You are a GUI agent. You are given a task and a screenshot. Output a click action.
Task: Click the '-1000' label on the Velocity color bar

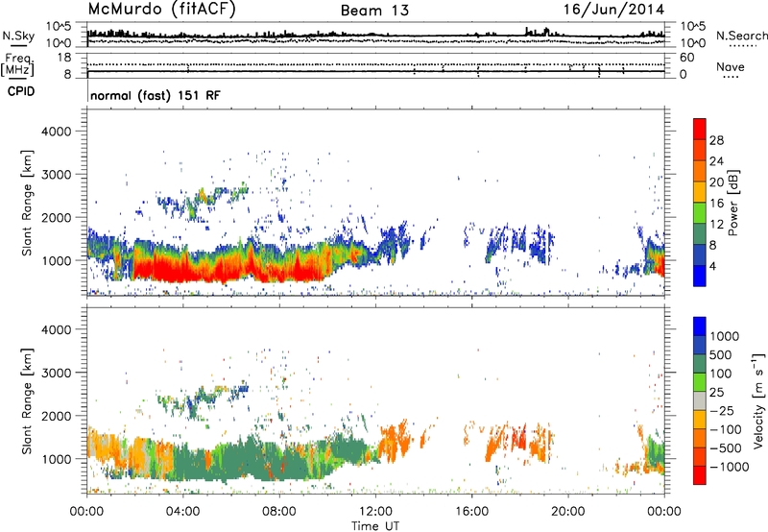729,467
